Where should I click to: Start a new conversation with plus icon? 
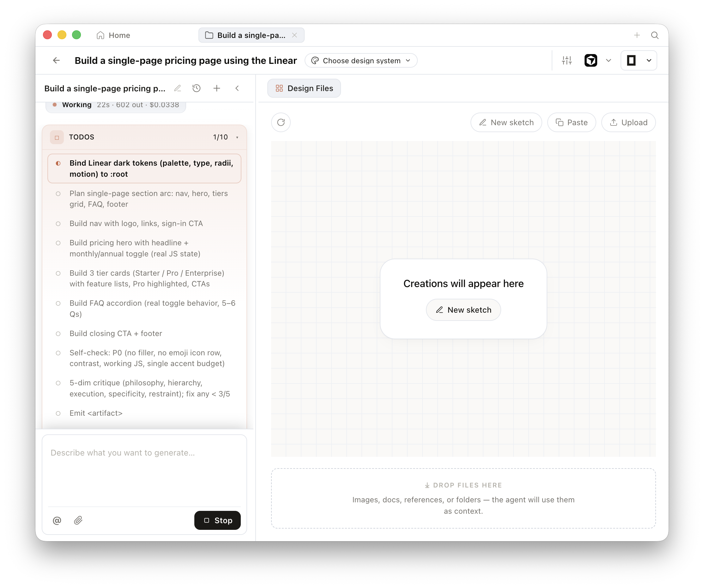216,88
